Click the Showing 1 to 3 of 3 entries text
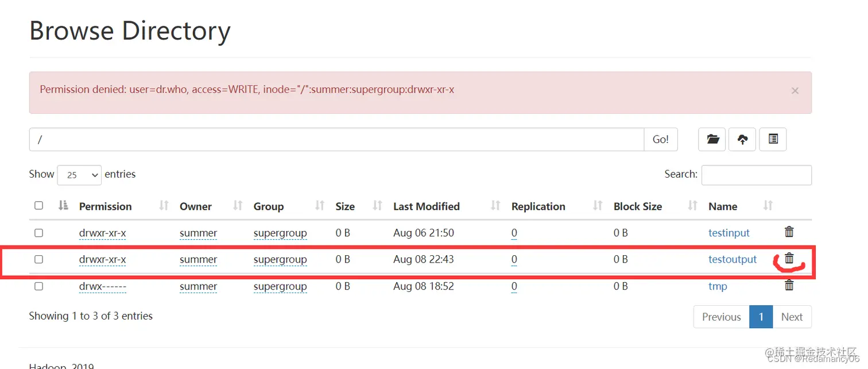The height and width of the screenshot is (369, 868). [91, 316]
